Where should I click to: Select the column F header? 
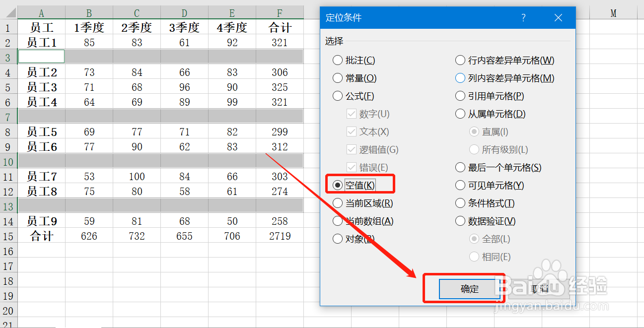point(279,12)
